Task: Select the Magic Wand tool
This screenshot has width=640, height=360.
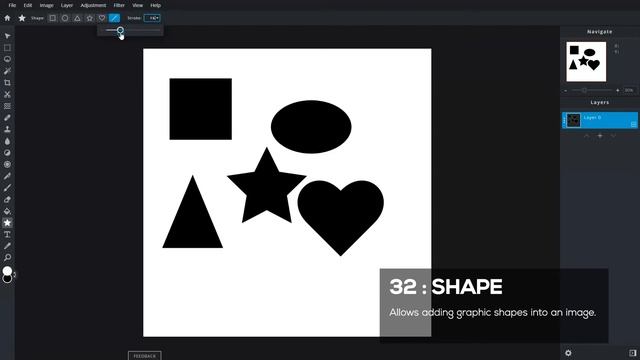Action: (7, 71)
